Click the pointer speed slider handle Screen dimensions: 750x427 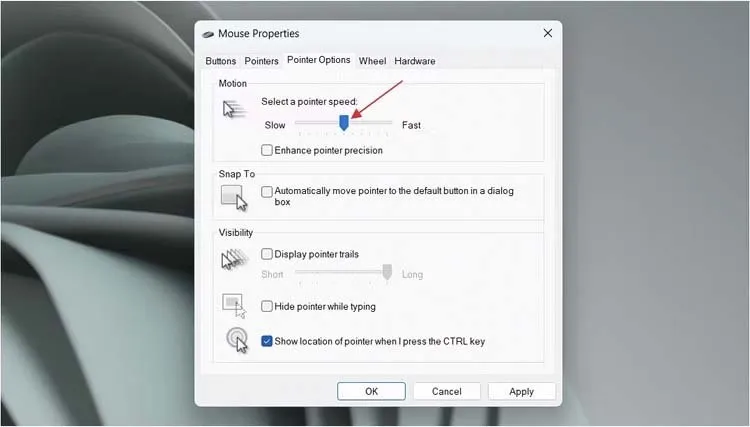click(344, 123)
